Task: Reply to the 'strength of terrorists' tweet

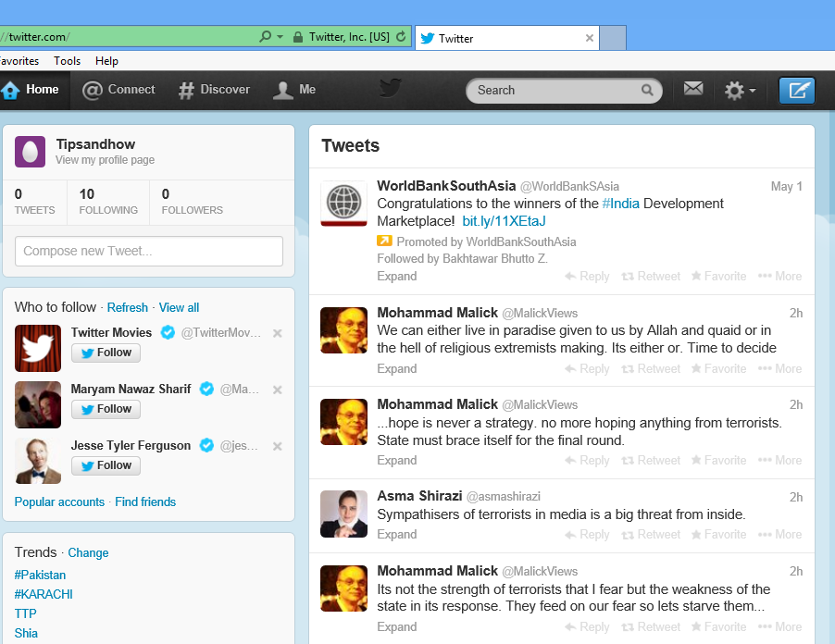Action: click(x=587, y=627)
